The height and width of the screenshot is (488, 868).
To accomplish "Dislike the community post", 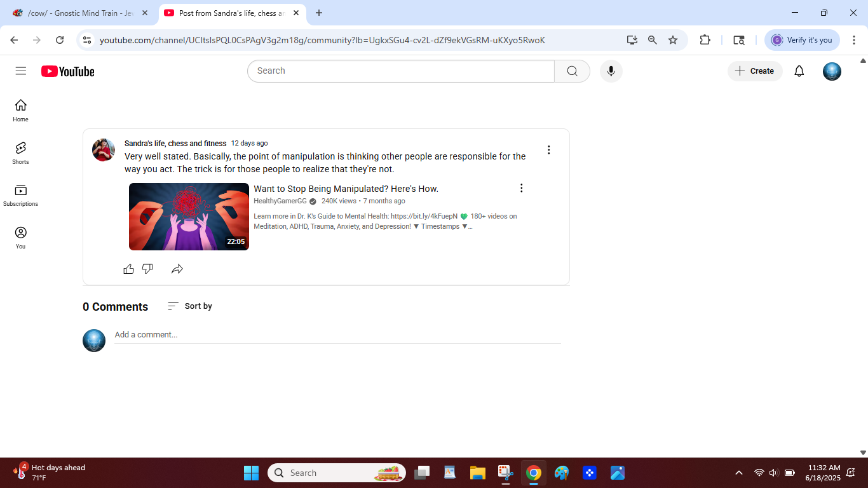I will click(147, 269).
